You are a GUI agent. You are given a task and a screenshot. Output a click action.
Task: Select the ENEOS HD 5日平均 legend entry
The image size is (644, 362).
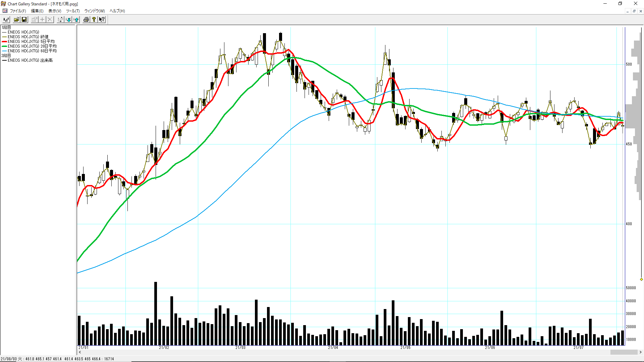pyautogui.click(x=31, y=42)
